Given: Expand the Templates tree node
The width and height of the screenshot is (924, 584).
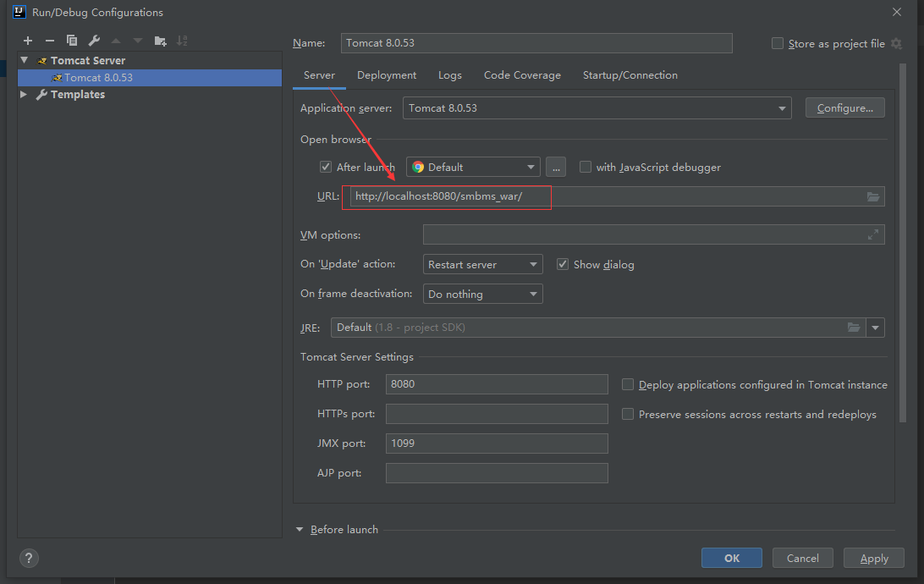Looking at the screenshot, I should click(x=24, y=94).
